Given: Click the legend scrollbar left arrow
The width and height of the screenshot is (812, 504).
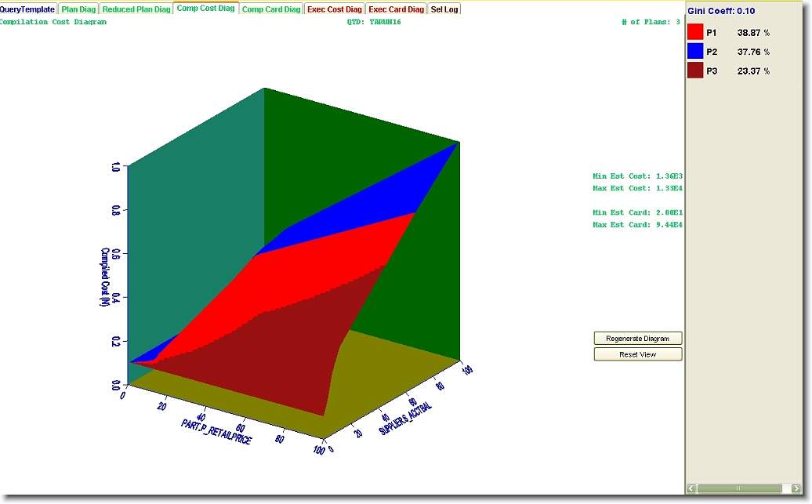Looking at the screenshot, I should (691, 488).
